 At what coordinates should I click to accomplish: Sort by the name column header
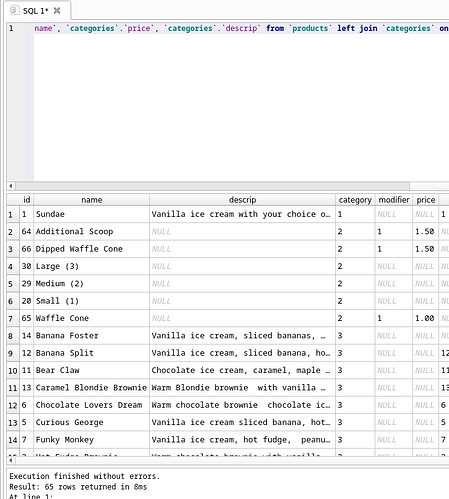[x=92, y=200]
